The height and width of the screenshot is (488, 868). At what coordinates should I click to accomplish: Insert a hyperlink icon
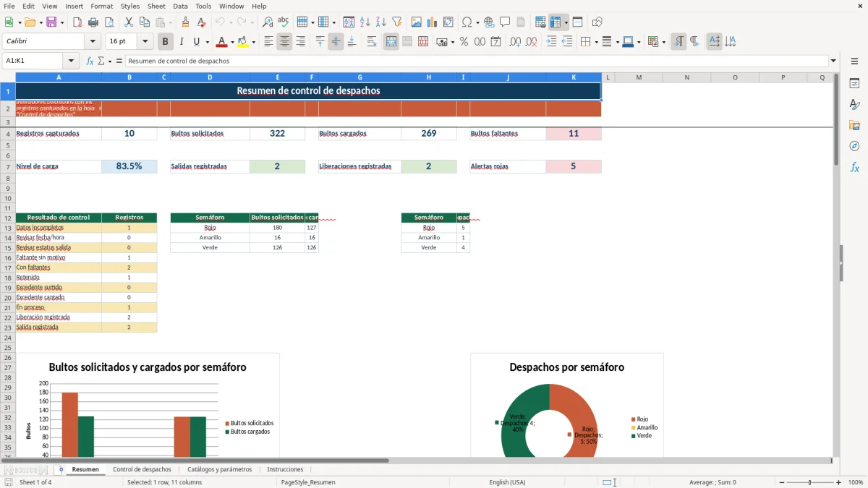(x=489, y=22)
